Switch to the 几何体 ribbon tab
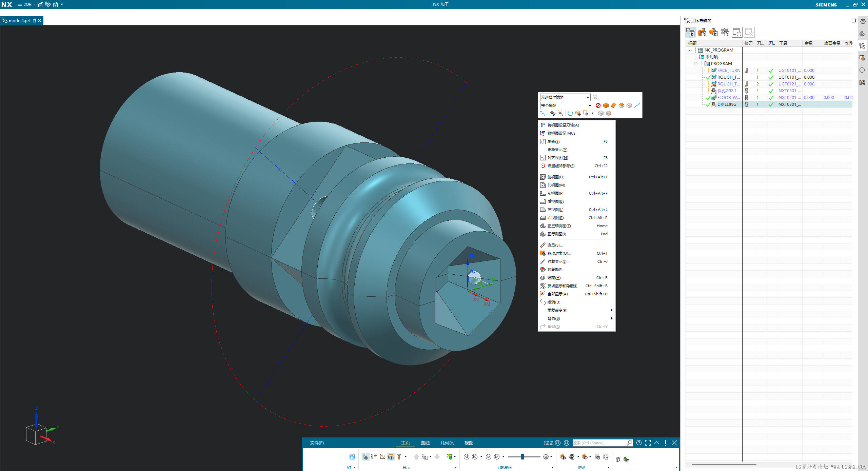Image resolution: width=868 pixels, height=471 pixels. (447, 443)
